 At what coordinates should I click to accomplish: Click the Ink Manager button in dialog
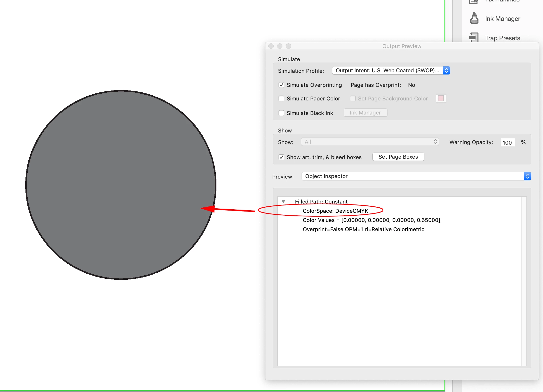point(365,113)
